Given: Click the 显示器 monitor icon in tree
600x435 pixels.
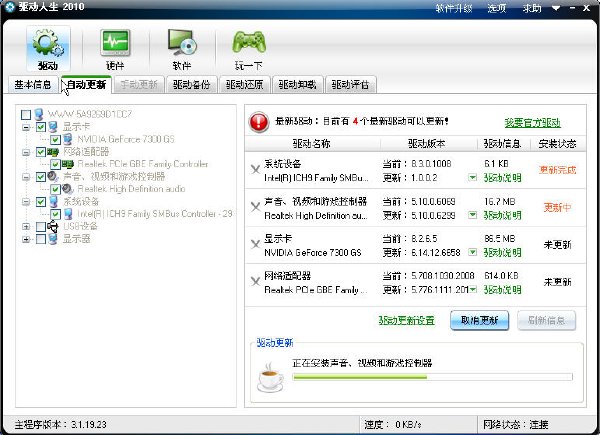Looking at the screenshot, I should coord(53,239).
